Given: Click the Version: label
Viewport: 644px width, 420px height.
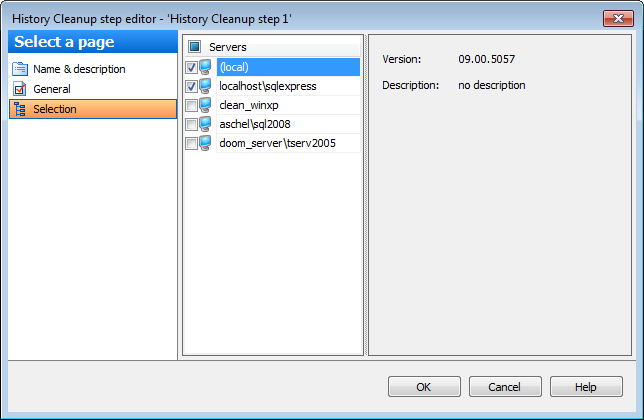Looking at the screenshot, I should [x=402, y=59].
